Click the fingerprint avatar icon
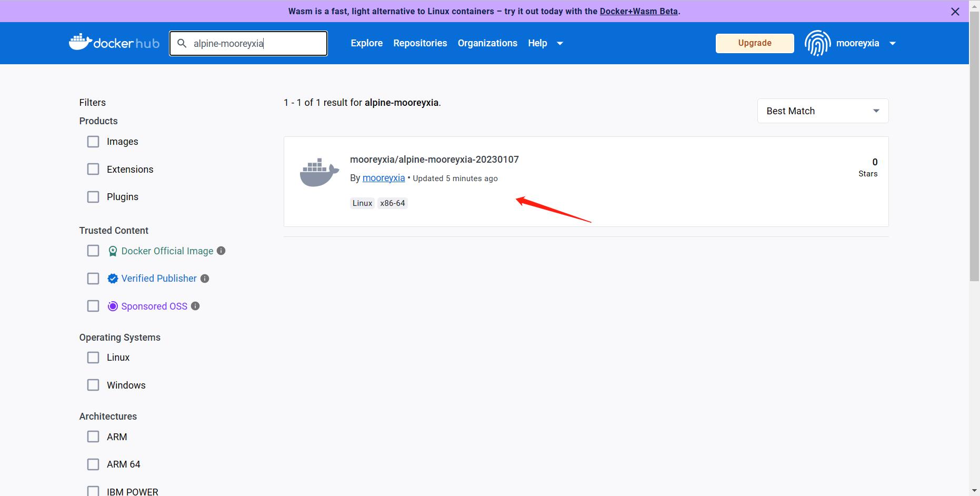 (x=817, y=43)
